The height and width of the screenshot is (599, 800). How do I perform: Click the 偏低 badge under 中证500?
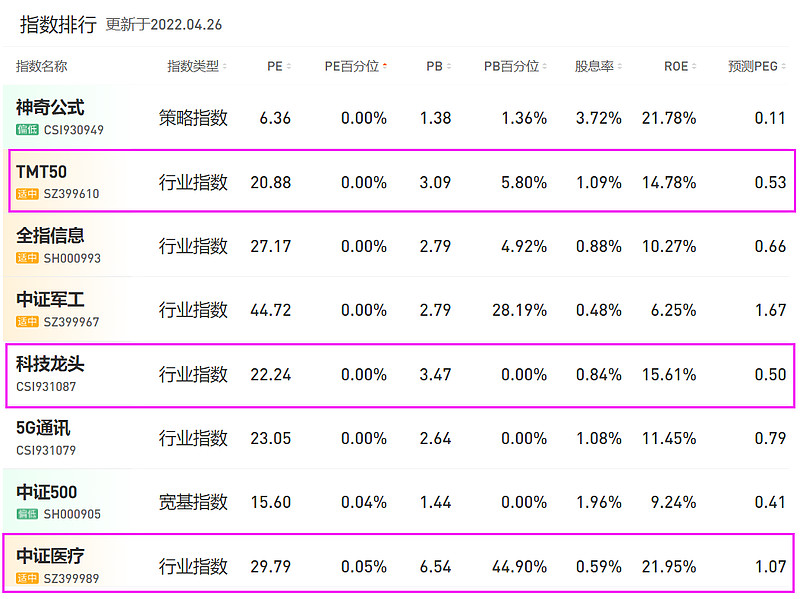coord(27,514)
